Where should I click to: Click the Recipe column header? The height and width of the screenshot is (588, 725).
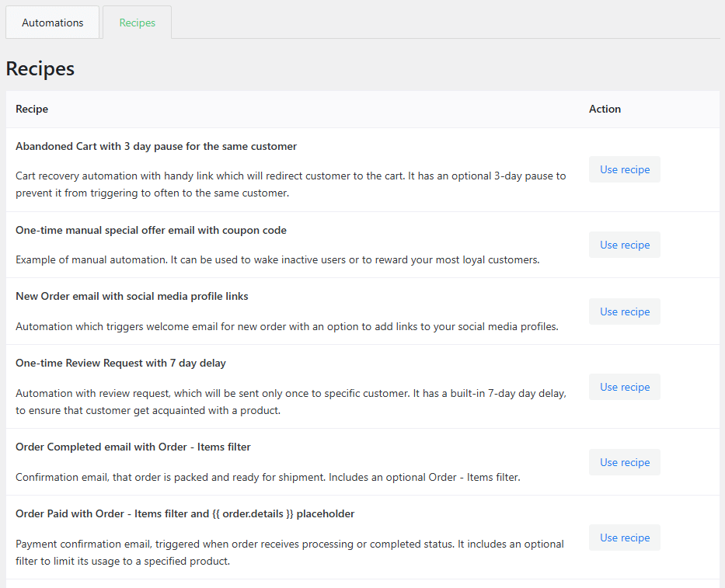(x=31, y=109)
